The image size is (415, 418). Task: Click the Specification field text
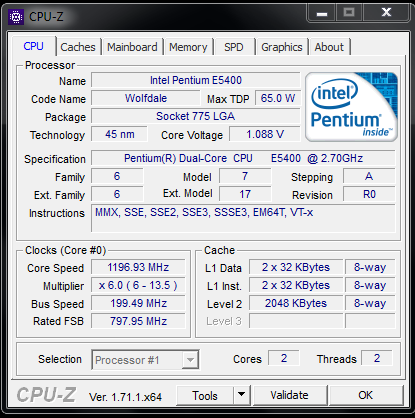(x=243, y=158)
